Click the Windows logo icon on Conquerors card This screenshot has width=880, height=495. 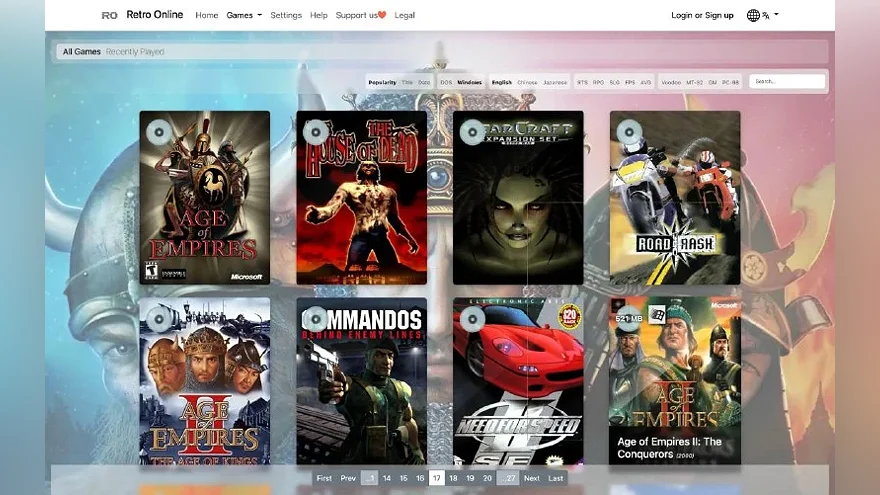pyautogui.click(x=657, y=315)
